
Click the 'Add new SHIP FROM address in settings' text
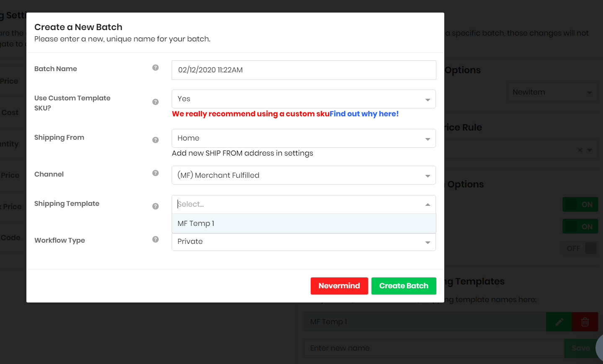[x=242, y=153]
